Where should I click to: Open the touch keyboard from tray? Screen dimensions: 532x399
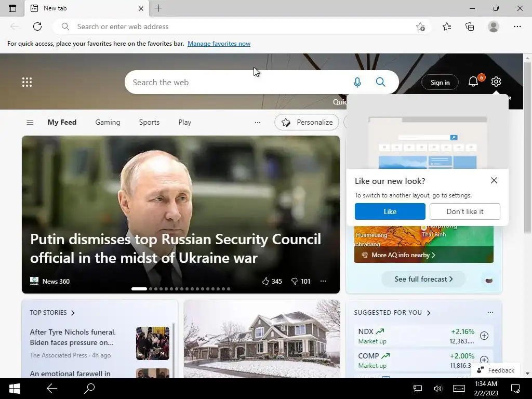tap(459, 389)
